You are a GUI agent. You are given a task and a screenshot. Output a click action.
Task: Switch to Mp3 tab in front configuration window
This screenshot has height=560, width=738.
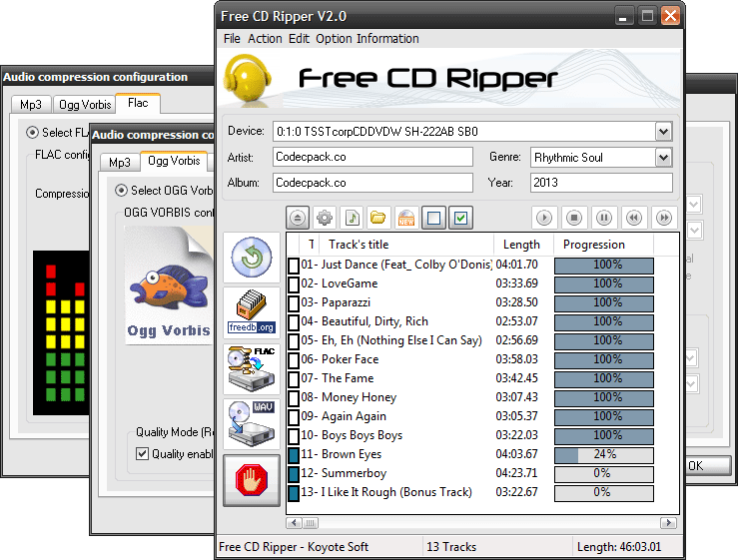click(120, 163)
